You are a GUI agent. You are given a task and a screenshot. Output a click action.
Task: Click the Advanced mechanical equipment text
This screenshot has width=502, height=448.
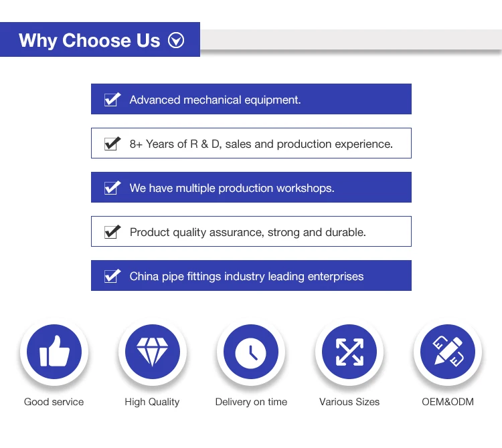tap(215, 100)
